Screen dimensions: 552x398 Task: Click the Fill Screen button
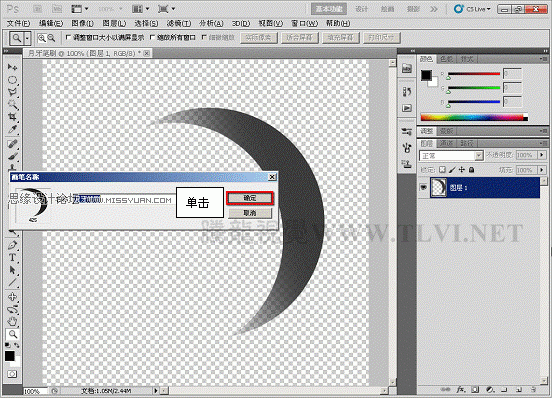coord(340,38)
